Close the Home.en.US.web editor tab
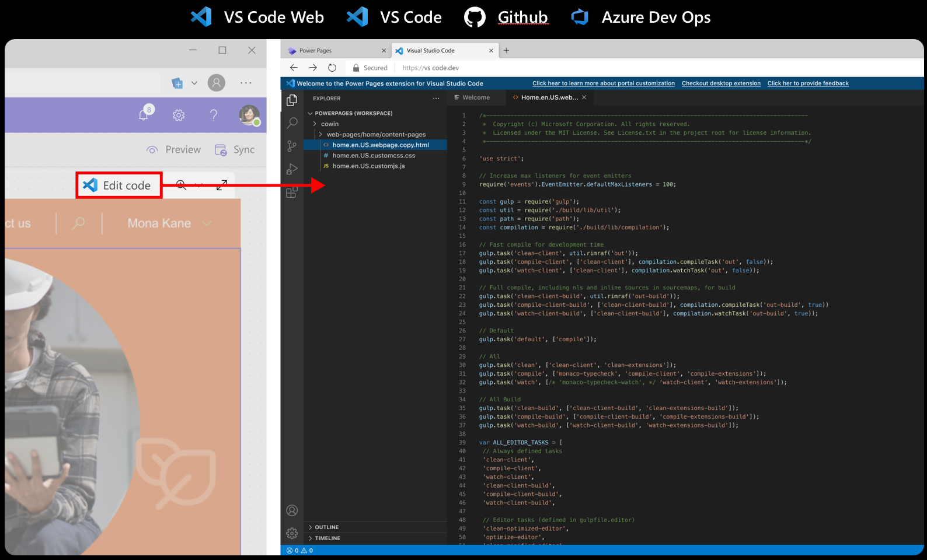 pyautogui.click(x=584, y=97)
